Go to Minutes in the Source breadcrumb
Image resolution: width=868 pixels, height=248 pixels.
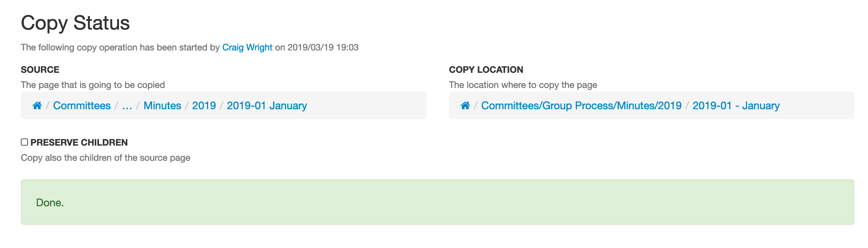click(x=162, y=105)
